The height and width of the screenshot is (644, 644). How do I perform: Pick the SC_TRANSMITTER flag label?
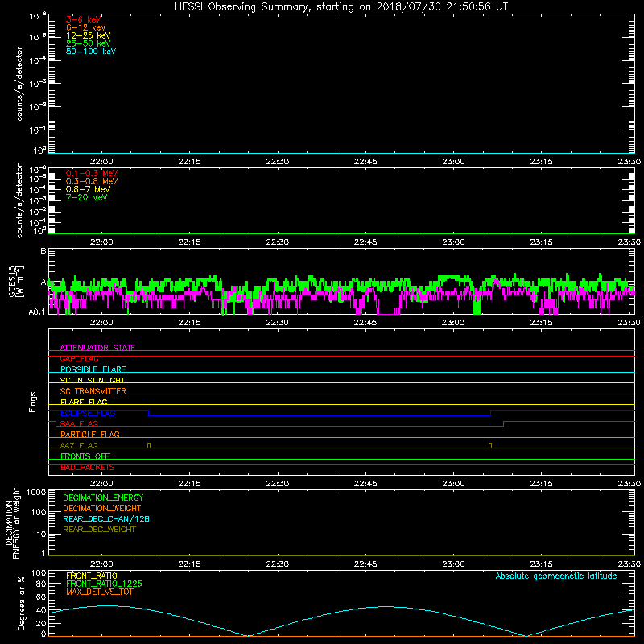(93, 391)
